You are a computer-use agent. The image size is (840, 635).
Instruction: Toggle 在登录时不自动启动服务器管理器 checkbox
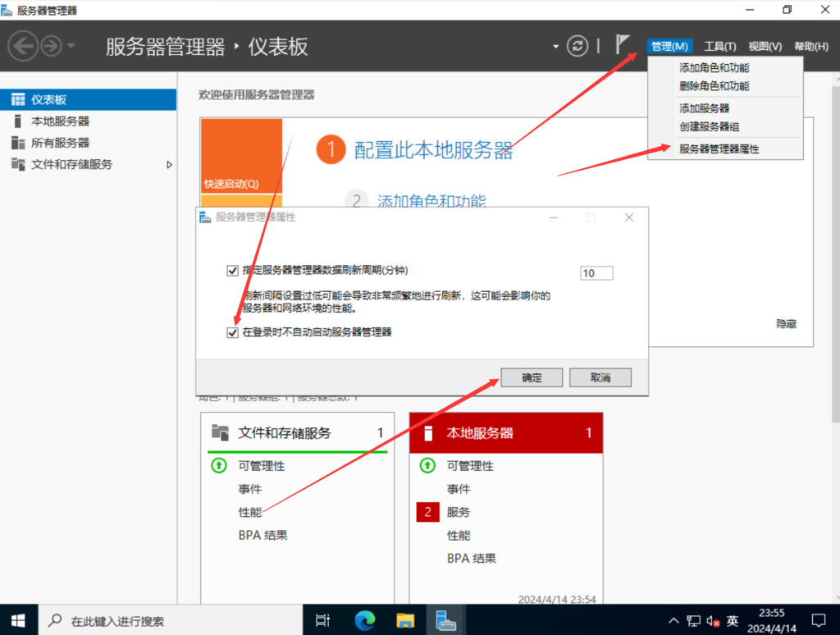[232, 333]
